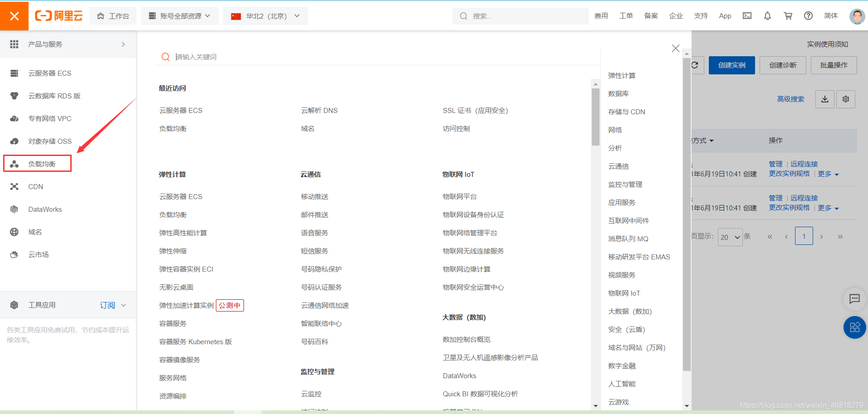
Task: Expand 更多 dropdown in the first instance row
Action: point(828,174)
